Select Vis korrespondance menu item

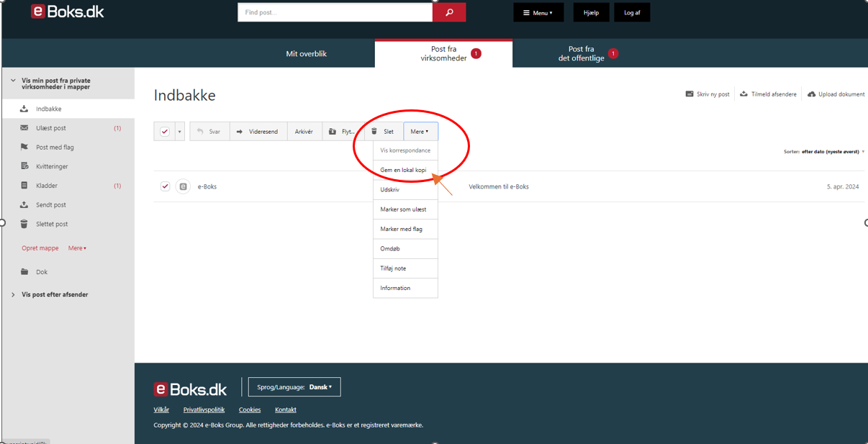tap(405, 150)
